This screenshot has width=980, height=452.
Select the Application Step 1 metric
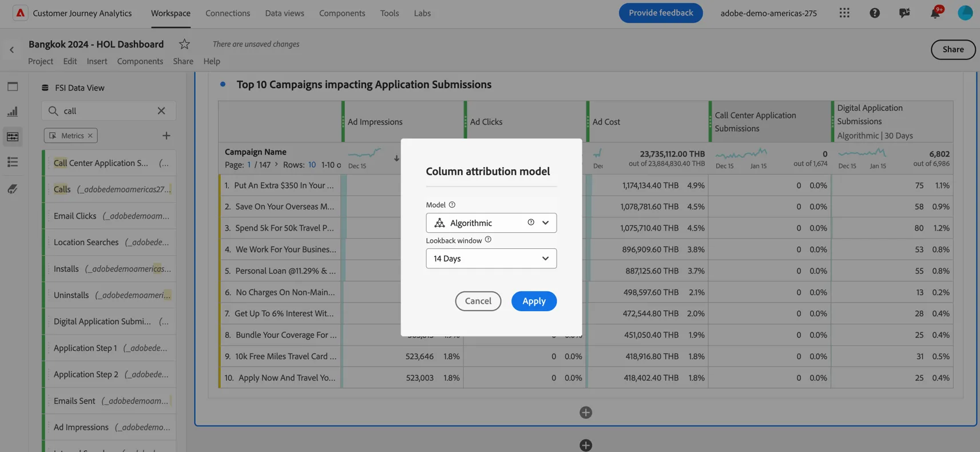click(x=110, y=348)
